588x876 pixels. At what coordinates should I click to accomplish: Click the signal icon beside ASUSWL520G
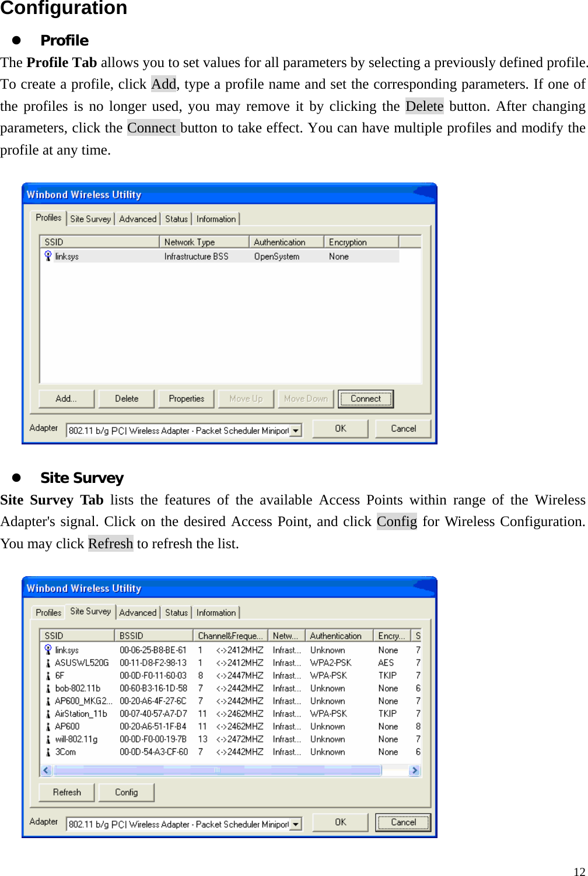(48, 663)
